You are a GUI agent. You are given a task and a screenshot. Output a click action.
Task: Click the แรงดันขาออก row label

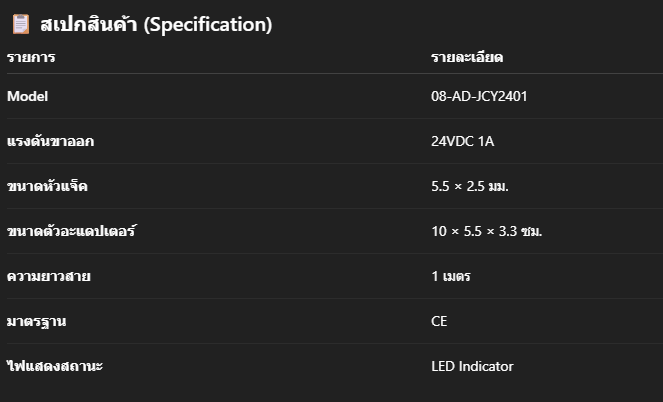(50, 141)
